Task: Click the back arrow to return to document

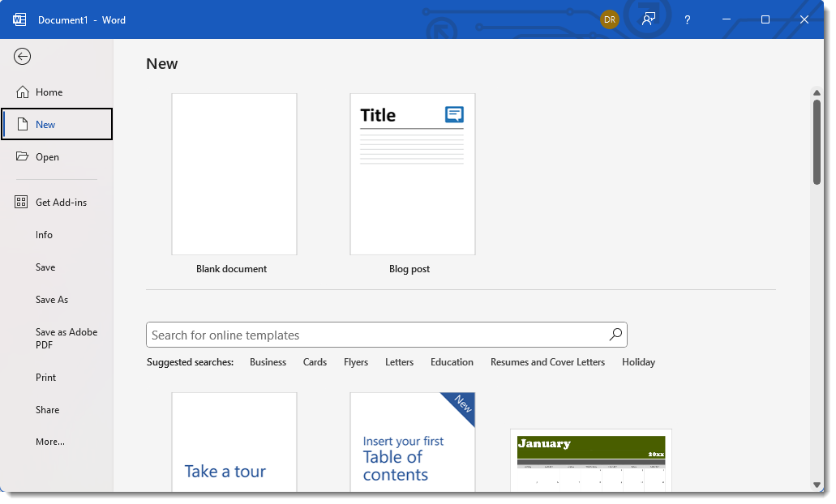Action: [23, 57]
